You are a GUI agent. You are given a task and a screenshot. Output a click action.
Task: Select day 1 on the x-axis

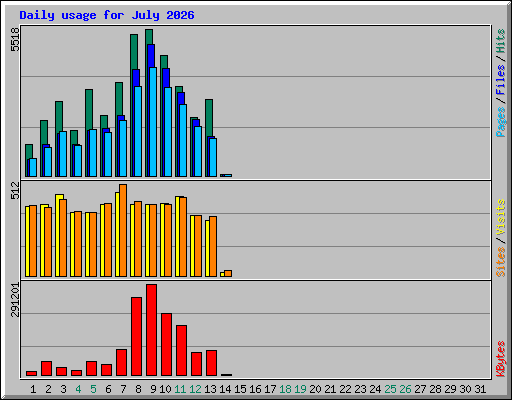33,389
